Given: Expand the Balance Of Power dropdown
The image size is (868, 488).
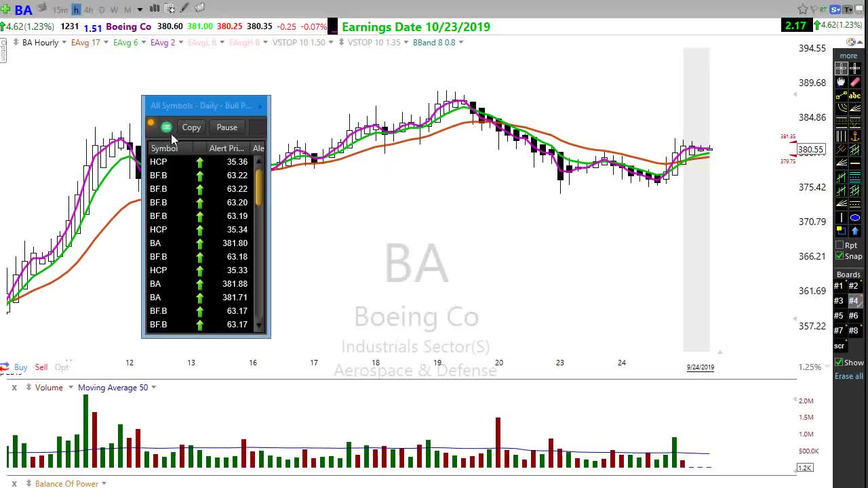Looking at the screenshot, I should [x=104, y=483].
